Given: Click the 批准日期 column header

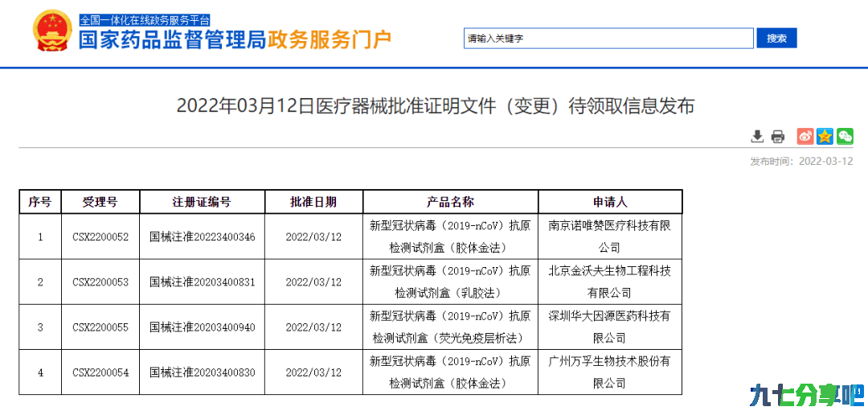Looking at the screenshot, I should pyautogui.click(x=313, y=202).
